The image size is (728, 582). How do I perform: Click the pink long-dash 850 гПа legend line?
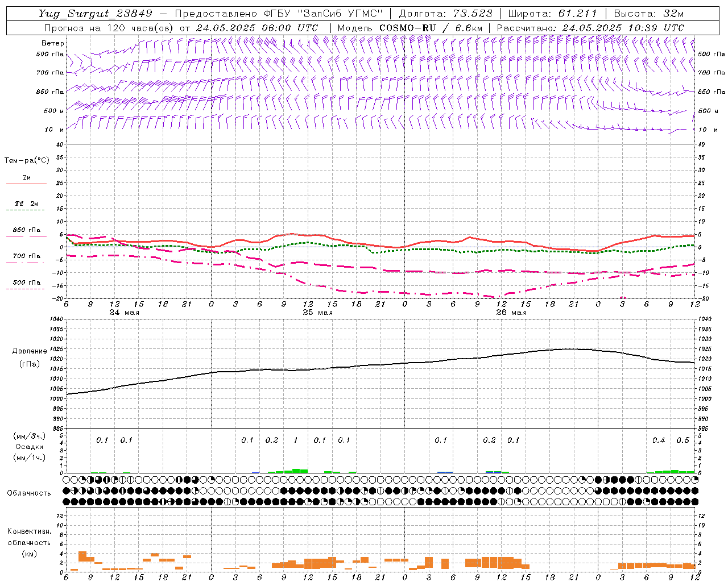(26, 236)
